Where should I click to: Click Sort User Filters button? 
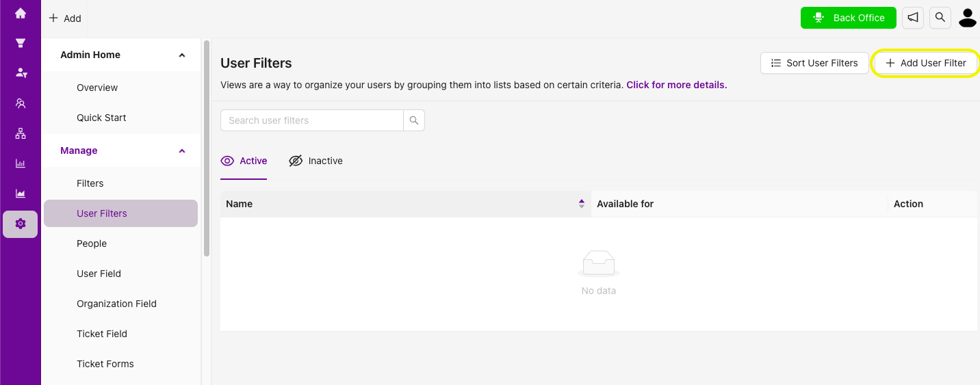click(814, 63)
